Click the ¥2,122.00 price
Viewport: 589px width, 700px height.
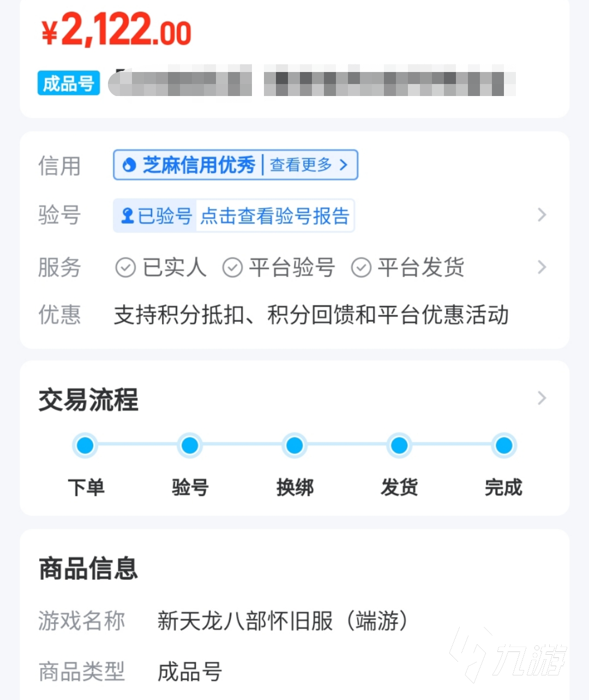[x=117, y=31]
